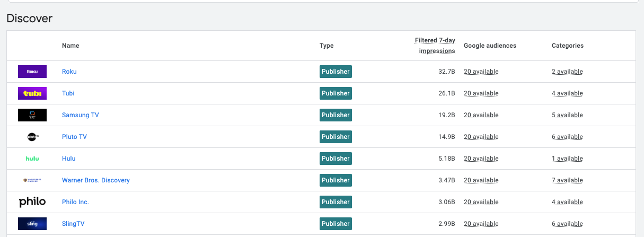Open the Warner Bros. Discovery link
The height and width of the screenshot is (237, 644).
point(95,180)
